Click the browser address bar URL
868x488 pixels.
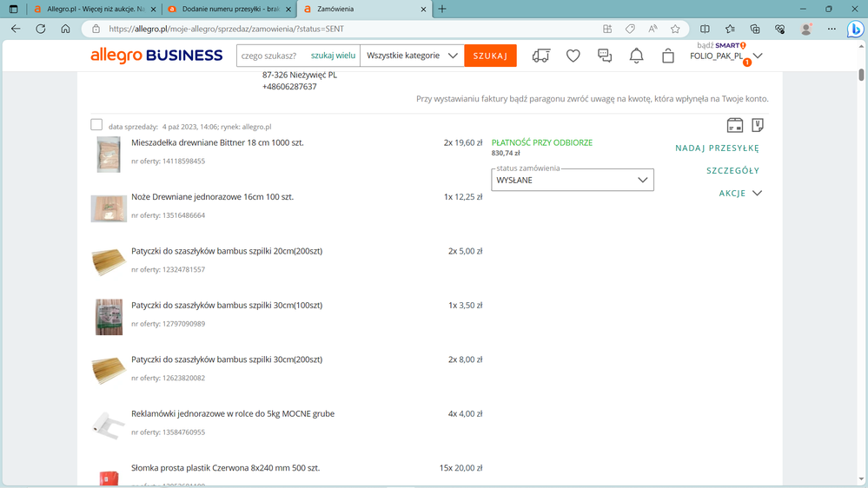227,29
